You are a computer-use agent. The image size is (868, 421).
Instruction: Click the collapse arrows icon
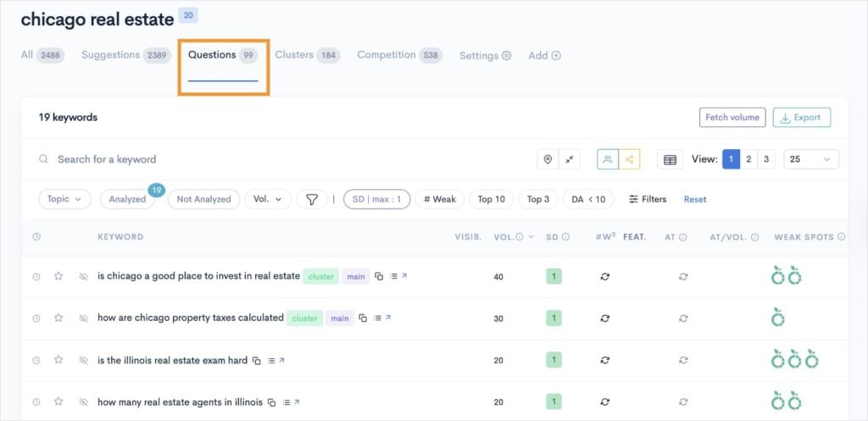(569, 159)
